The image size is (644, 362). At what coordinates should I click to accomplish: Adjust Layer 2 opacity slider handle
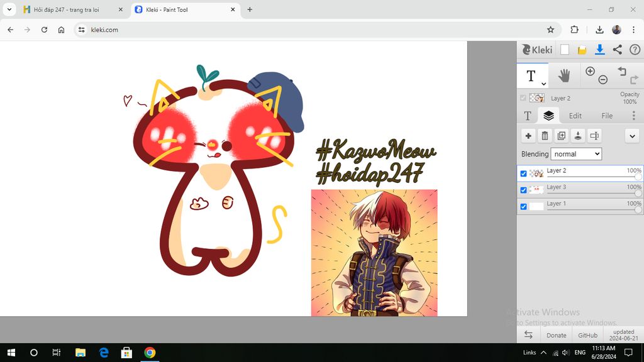coord(638,177)
